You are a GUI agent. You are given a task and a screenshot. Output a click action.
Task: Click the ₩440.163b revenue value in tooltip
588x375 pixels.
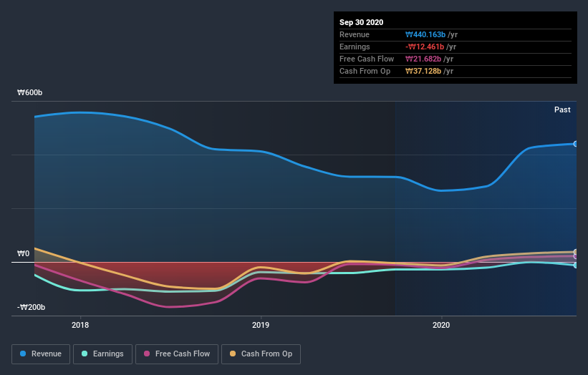click(425, 34)
